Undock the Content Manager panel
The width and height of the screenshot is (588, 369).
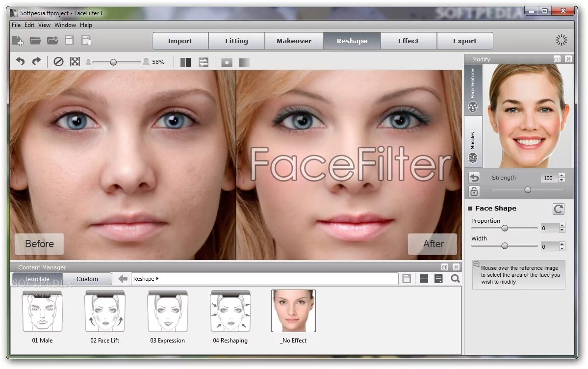444,267
